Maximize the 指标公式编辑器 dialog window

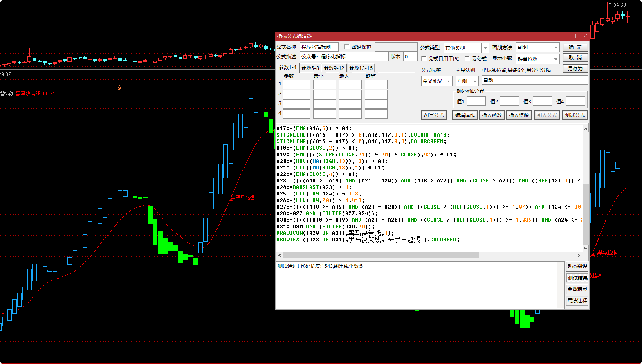coord(577,36)
